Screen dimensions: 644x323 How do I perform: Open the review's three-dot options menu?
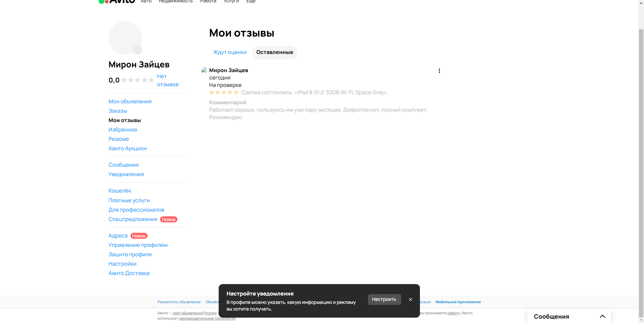[439, 71]
